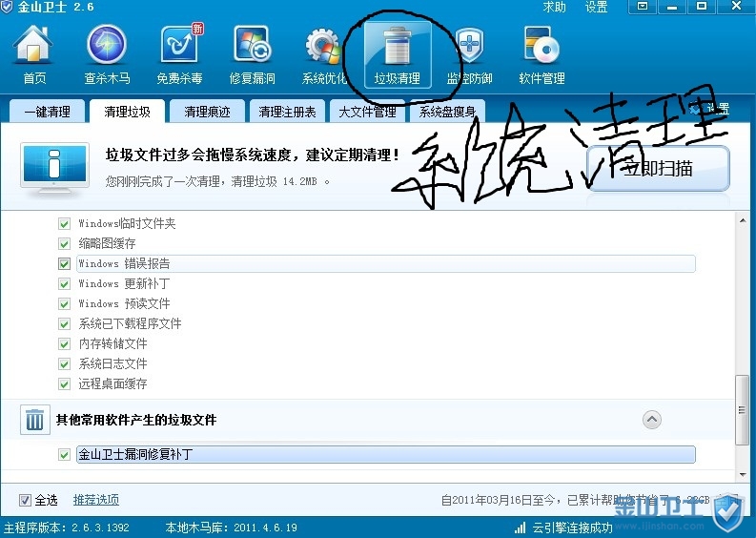Open 求助 help menu
Screen dimensions: 756x538
[x=554, y=7]
